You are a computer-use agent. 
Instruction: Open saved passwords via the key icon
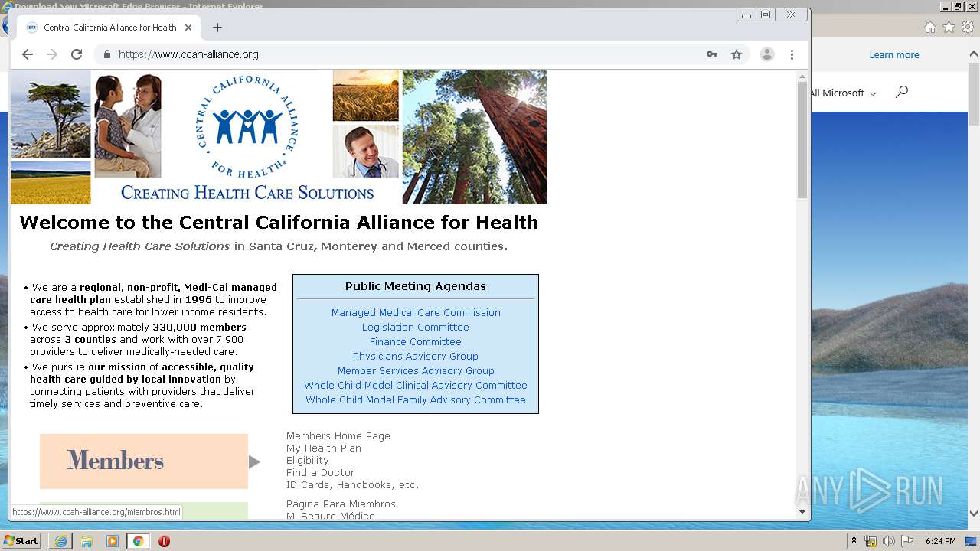point(712,54)
